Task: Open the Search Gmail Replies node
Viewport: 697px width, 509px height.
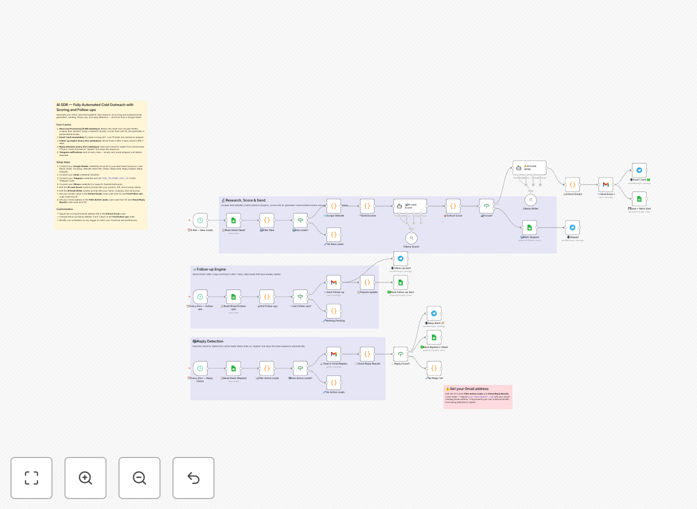Action: pos(334,354)
